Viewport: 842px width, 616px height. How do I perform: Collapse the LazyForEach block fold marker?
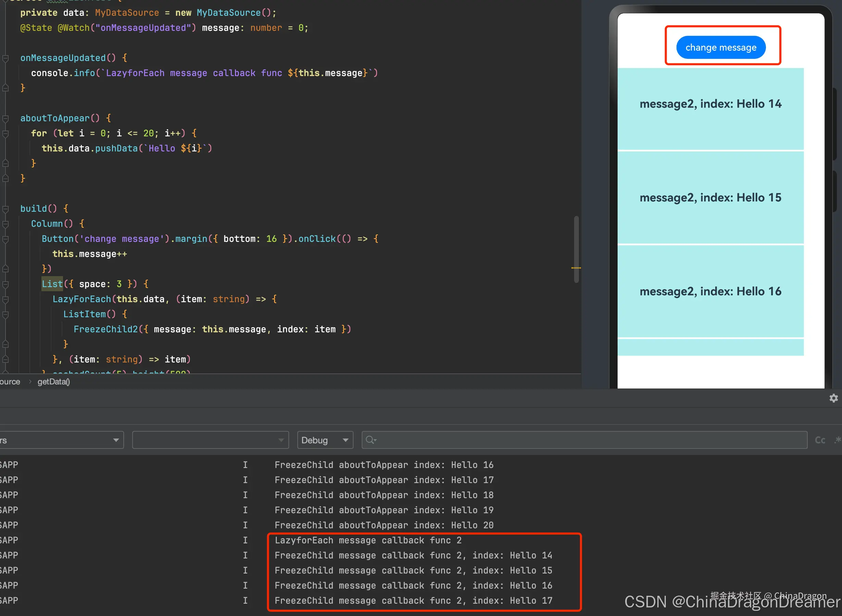pyautogui.click(x=5, y=299)
